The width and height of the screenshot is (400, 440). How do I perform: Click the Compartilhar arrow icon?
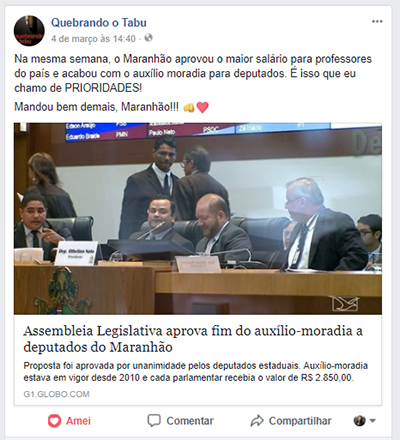click(257, 421)
